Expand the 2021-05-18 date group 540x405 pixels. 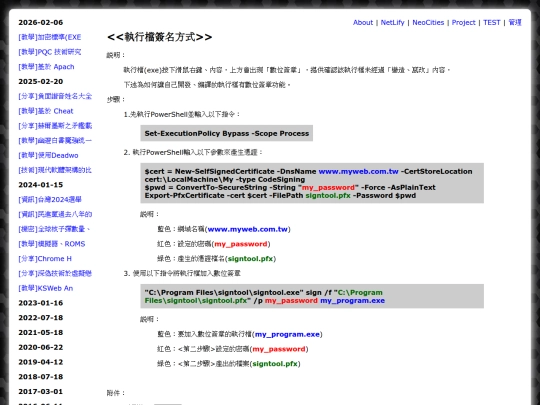[x=41, y=333]
